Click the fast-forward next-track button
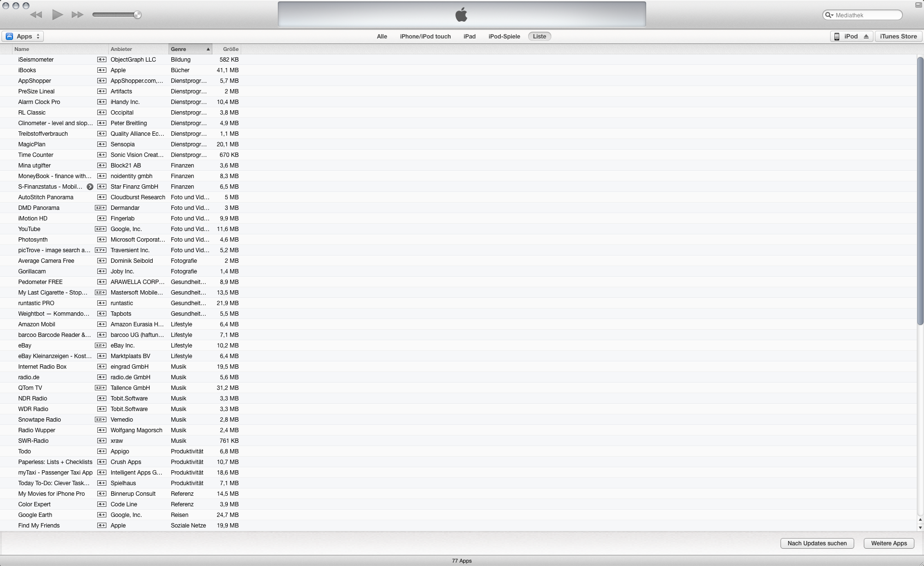This screenshot has width=924, height=566. click(78, 15)
